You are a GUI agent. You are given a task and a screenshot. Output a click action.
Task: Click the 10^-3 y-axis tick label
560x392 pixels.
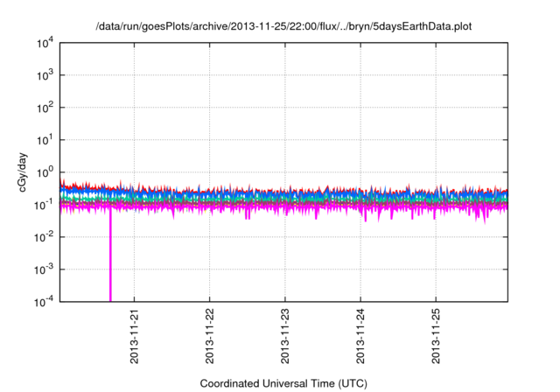click(x=44, y=269)
